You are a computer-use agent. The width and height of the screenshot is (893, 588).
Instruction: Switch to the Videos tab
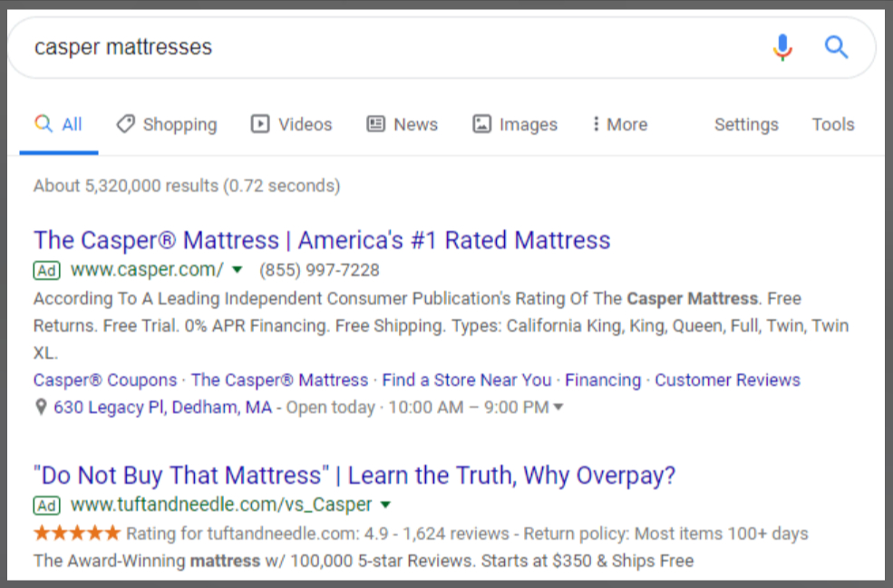[292, 125]
